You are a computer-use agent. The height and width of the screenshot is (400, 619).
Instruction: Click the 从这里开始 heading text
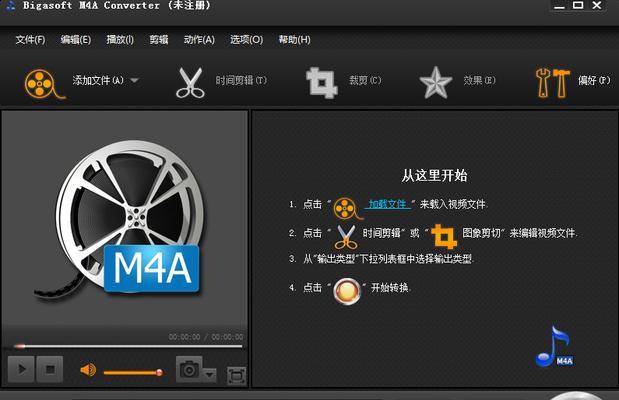pos(434,176)
